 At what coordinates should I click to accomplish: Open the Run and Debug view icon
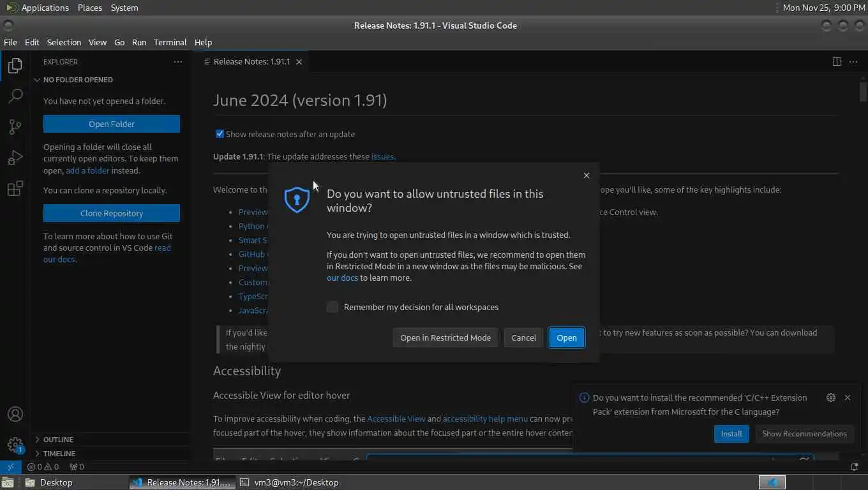click(x=15, y=158)
